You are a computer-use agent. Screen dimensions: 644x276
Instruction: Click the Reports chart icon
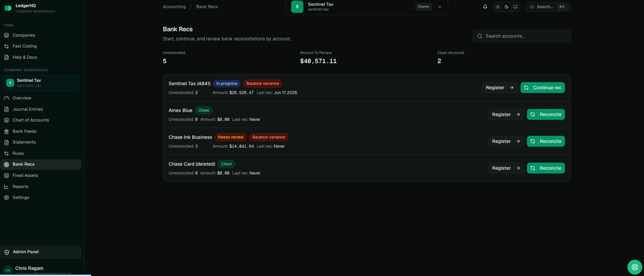(6, 187)
